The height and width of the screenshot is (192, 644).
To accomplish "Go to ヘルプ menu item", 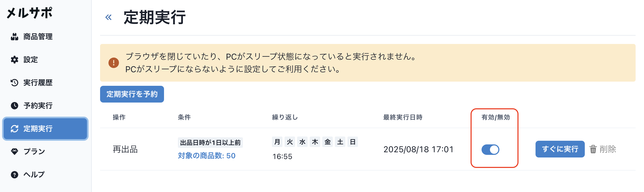I will coord(34,174).
